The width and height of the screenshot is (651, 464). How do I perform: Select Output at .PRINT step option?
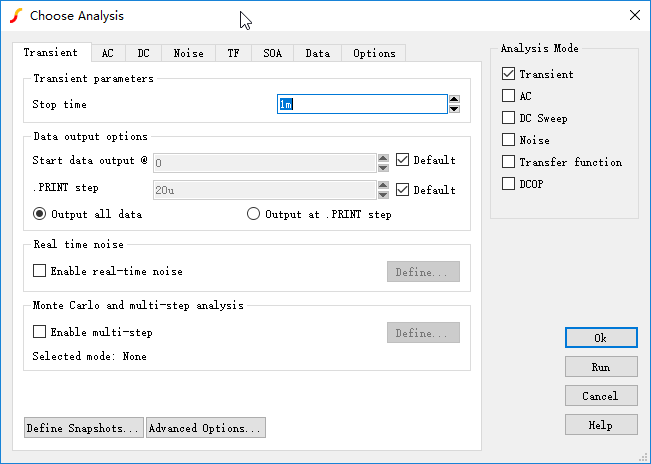pos(253,214)
